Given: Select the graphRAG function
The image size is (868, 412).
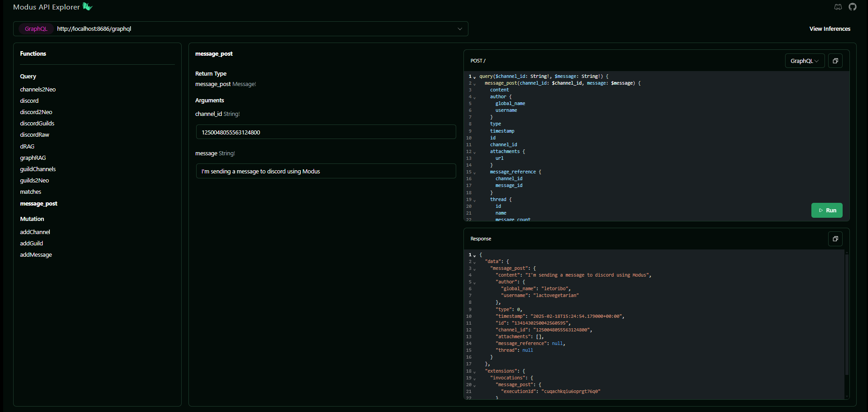Looking at the screenshot, I should [x=33, y=158].
